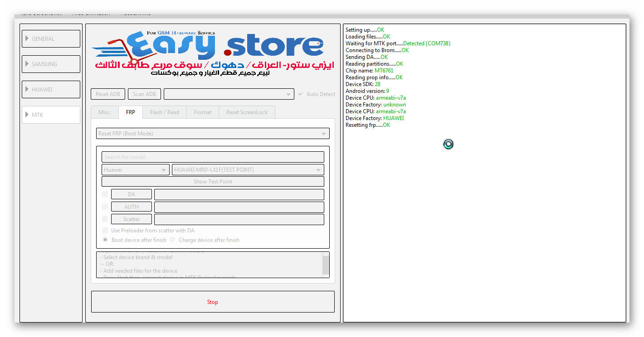The height and width of the screenshot is (337, 644).
Task: Click the 'Android version: 9' log line
Action: [x=367, y=91]
